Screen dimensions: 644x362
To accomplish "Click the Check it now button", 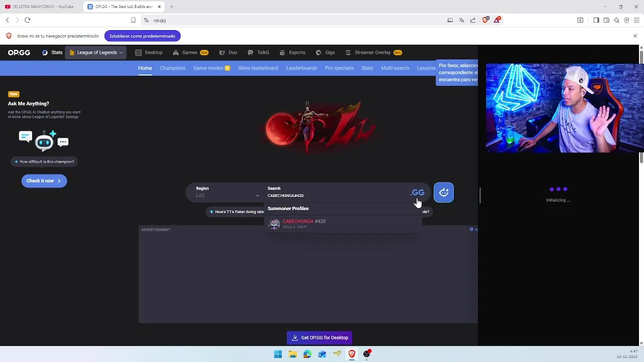I will tap(44, 181).
